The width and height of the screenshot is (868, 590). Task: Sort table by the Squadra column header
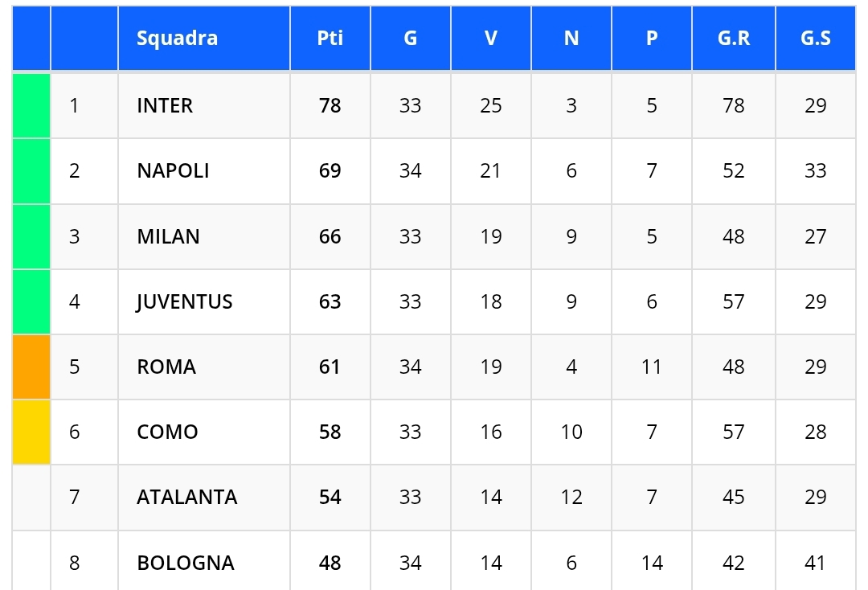[177, 39]
